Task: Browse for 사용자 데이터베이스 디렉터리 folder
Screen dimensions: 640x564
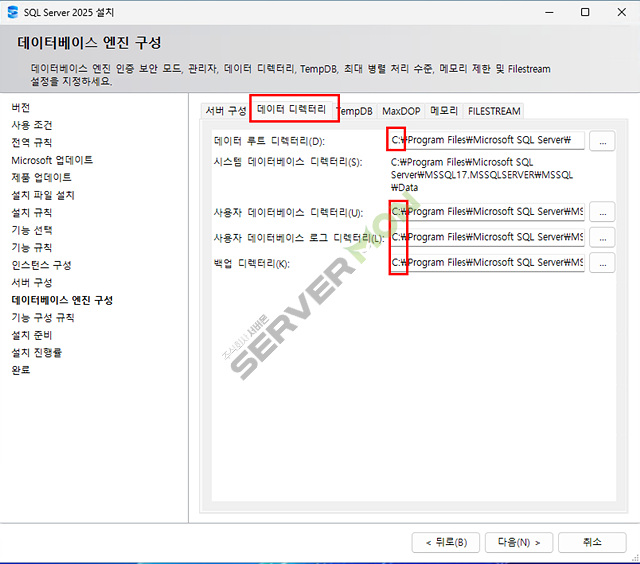Action: pyautogui.click(x=602, y=212)
